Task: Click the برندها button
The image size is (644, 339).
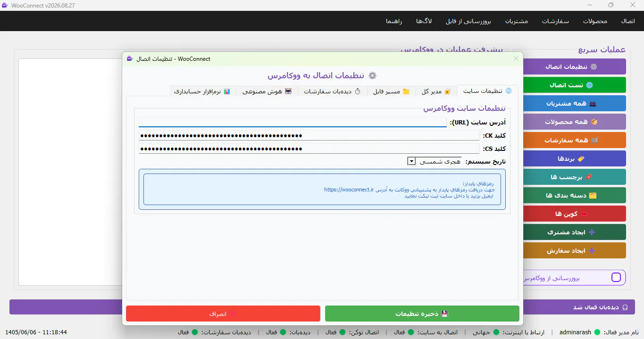Action: point(575,158)
